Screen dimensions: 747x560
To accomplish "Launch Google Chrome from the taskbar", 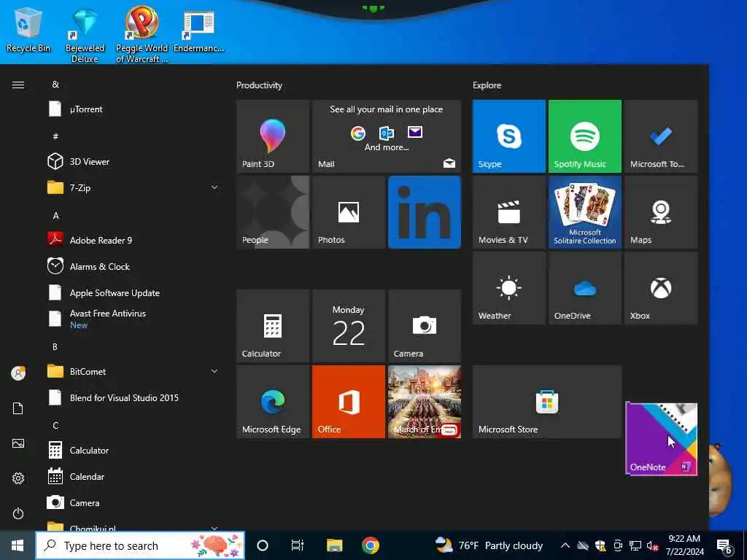I will (370, 545).
